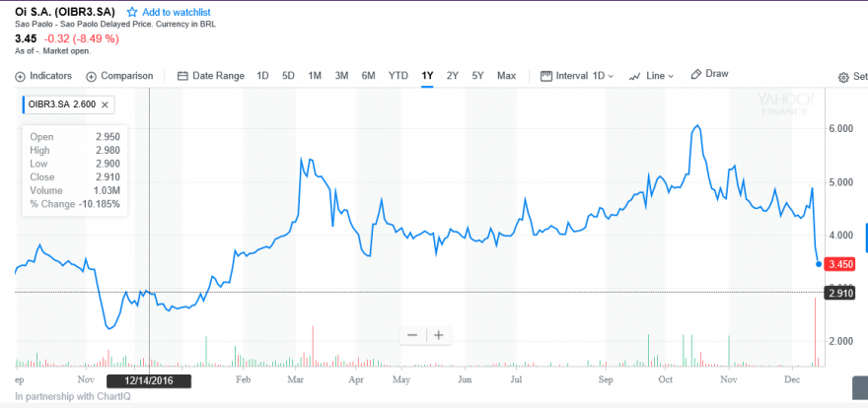Open Settings gear icon
This screenshot has width=868, height=408.
click(x=843, y=78)
